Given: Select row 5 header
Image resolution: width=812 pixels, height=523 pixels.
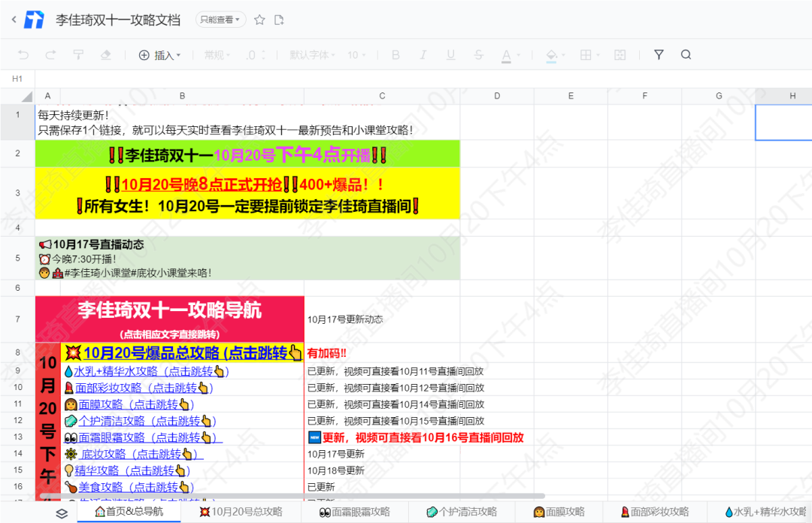Looking at the screenshot, I should (x=17, y=258).
